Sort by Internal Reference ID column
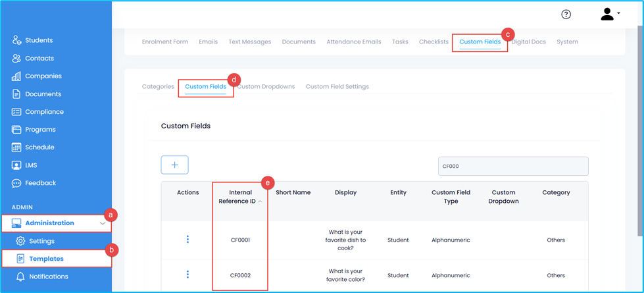This screenshot has width=644, height=293. coord(241,197)
